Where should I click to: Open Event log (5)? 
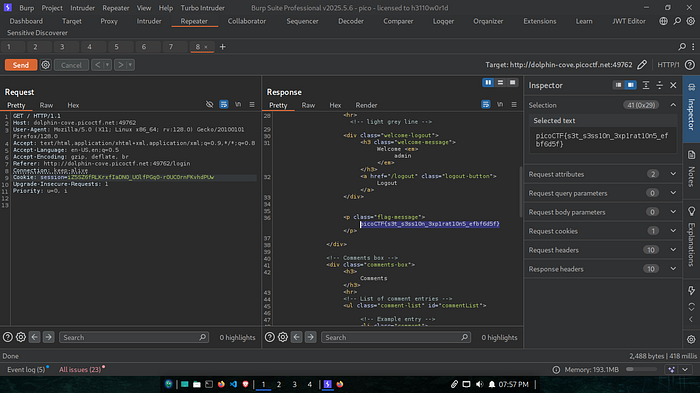[26, 369]
